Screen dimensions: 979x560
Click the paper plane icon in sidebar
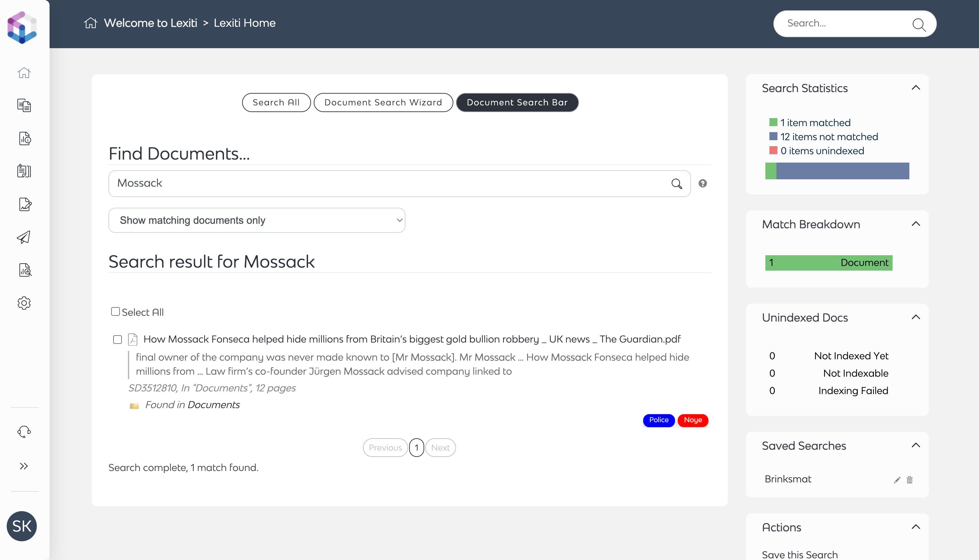pyautogui.click(x=24, y=237)
